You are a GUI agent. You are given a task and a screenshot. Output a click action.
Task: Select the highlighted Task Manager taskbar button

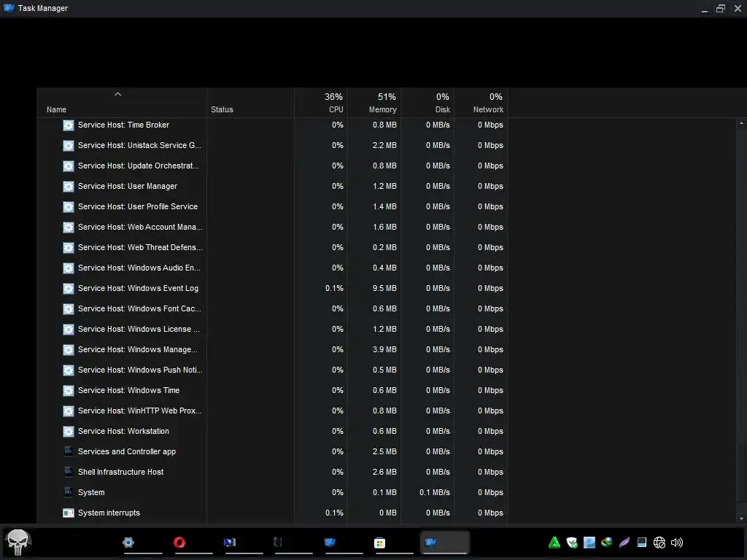(x=444, y=542)
